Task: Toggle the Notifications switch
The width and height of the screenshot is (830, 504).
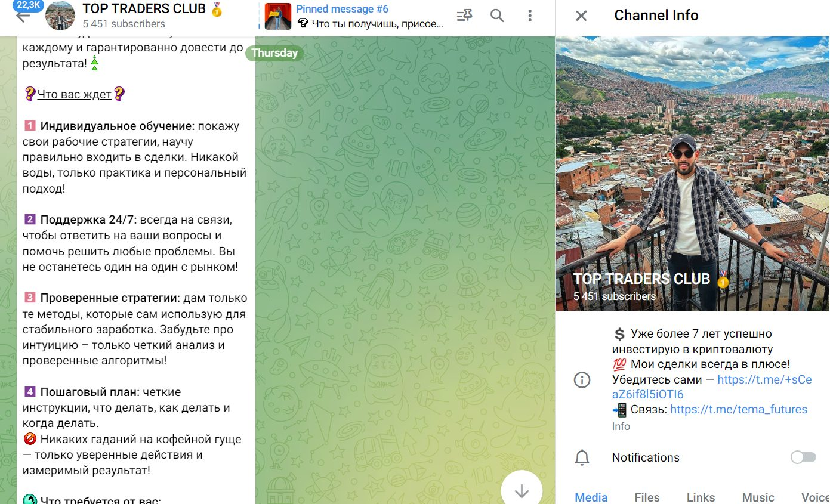Action: pos(803,457)
